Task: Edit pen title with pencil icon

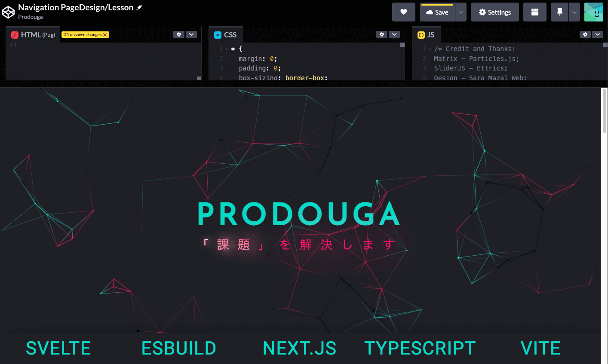Action: tap(139, 7)
